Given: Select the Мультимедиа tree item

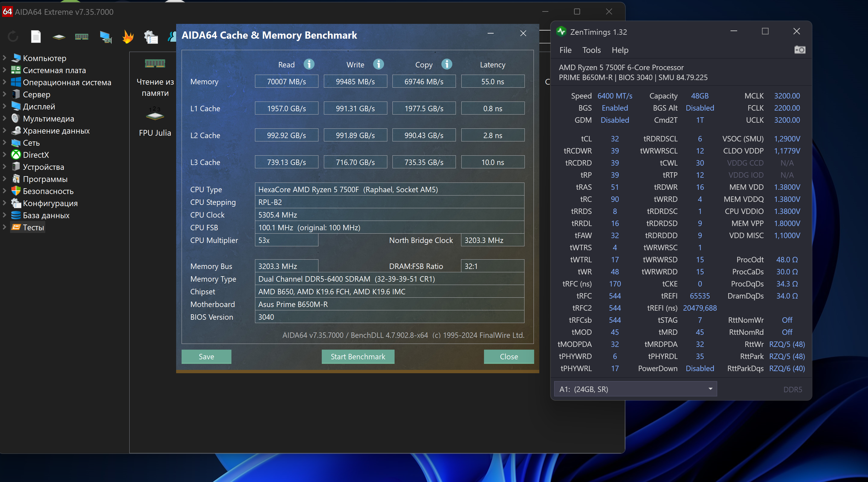Looking at the screenshot, I should coord(48,118).
